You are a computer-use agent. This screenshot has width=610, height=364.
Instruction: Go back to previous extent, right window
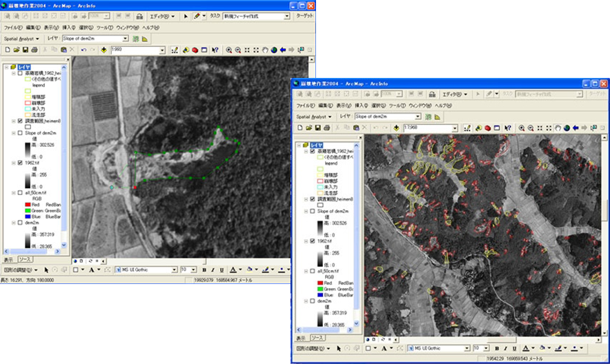pyautogui.click(x=575, y=128)
